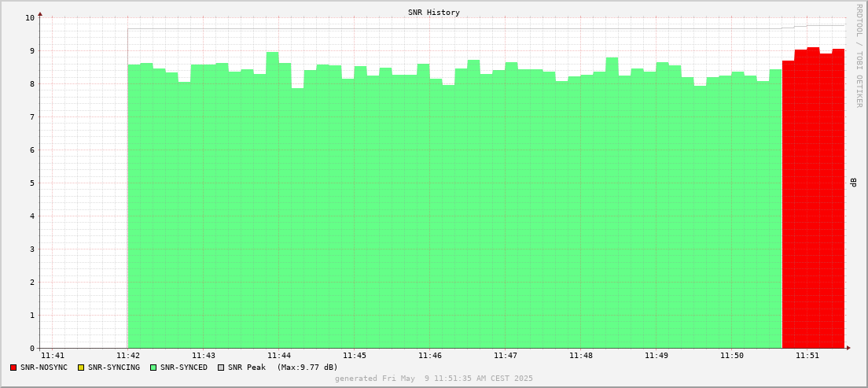Click the y-axis value 9
868x388 pixels.
pyautogui.click(x=32, y=51)
